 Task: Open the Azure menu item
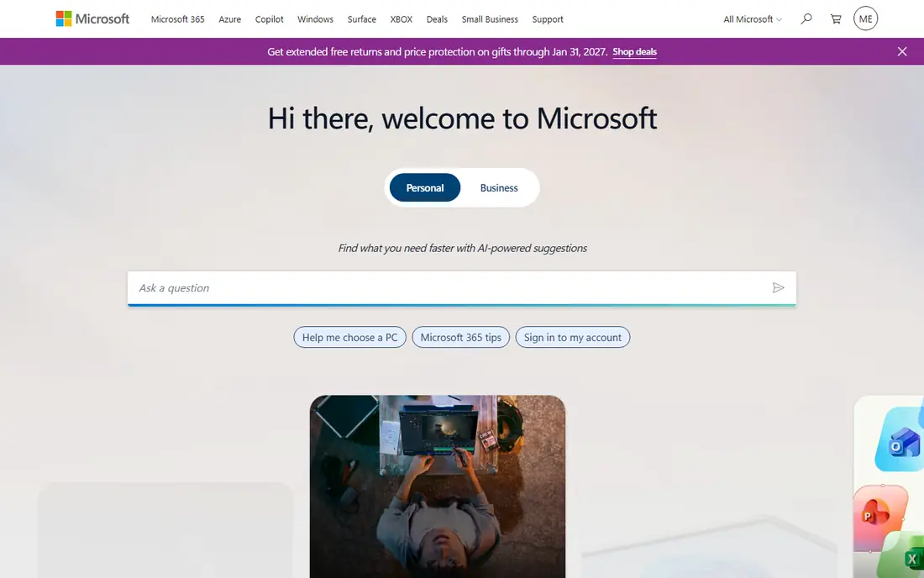point(230,18)
